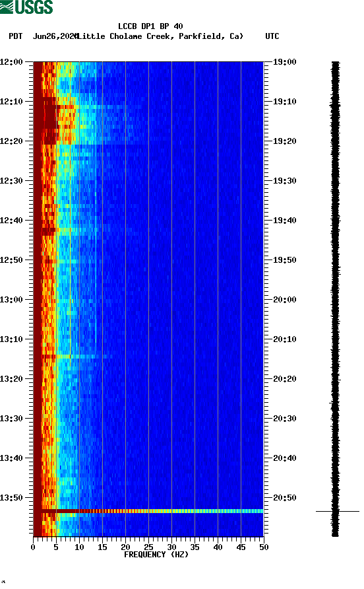Viewport: 364px width, 589px height.
Task: Click the '19:20' UTC time label
Action: [284, 141]
